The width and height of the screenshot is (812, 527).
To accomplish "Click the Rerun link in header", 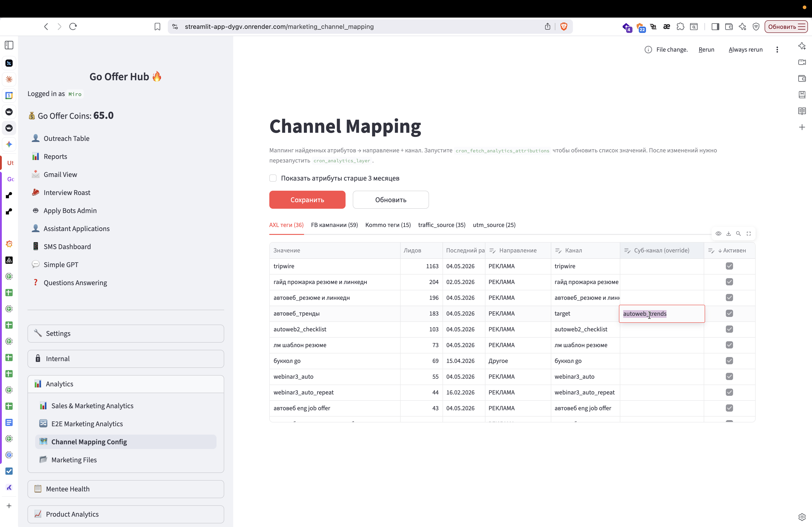I will (706, 49).
